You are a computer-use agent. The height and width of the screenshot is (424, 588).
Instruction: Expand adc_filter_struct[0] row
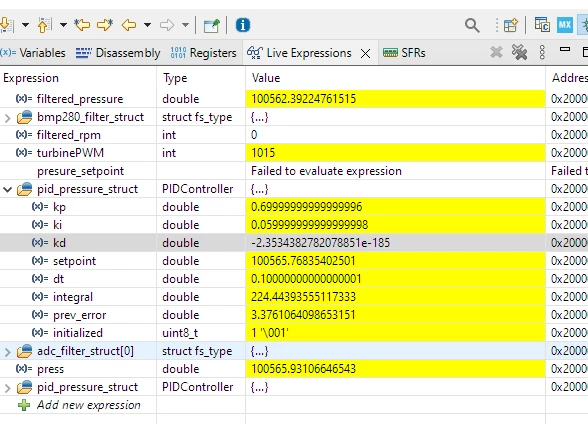pos(8,352)
